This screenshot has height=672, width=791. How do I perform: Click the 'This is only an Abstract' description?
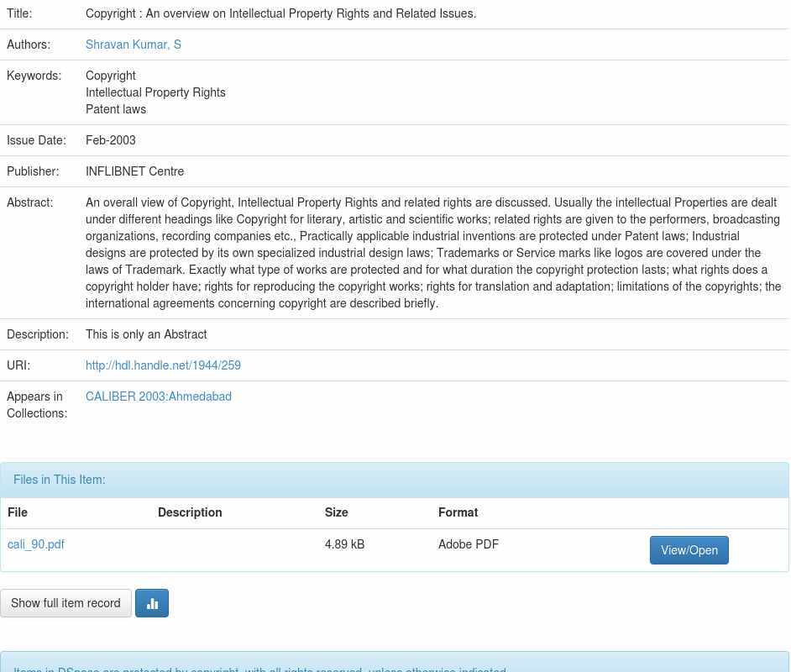click(146, 334)
